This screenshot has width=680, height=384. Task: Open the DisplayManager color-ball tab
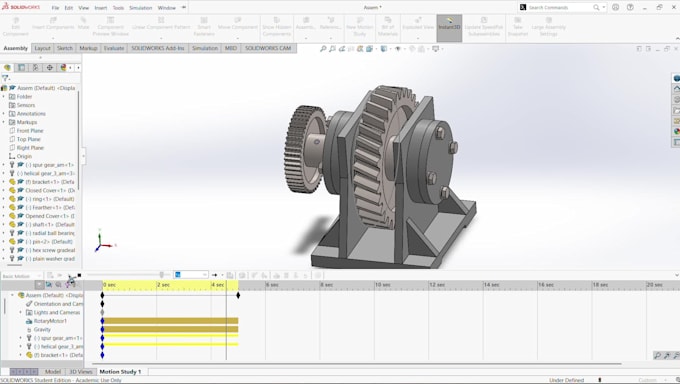(63, 67)
